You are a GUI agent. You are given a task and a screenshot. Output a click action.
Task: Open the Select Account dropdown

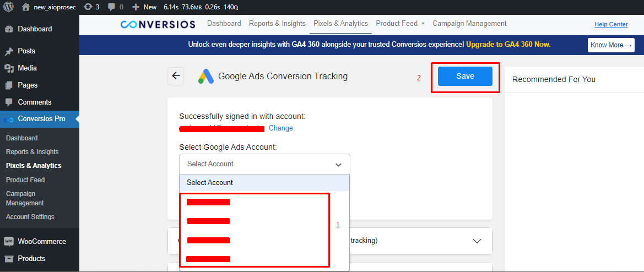[x=264, y=164]
